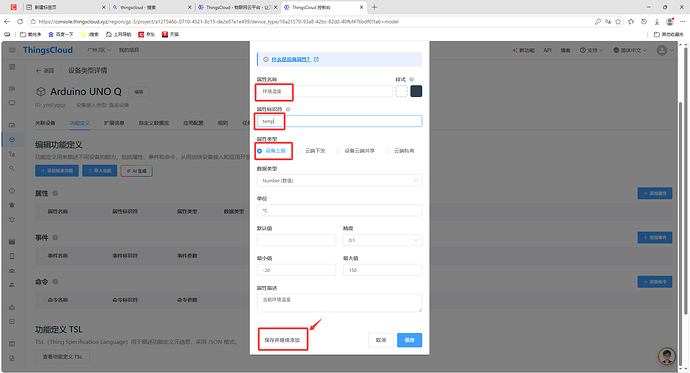This screenshot has height=373, width=690.
Task: Click the browser history icon in toolbar
Action: click(644, 21)
